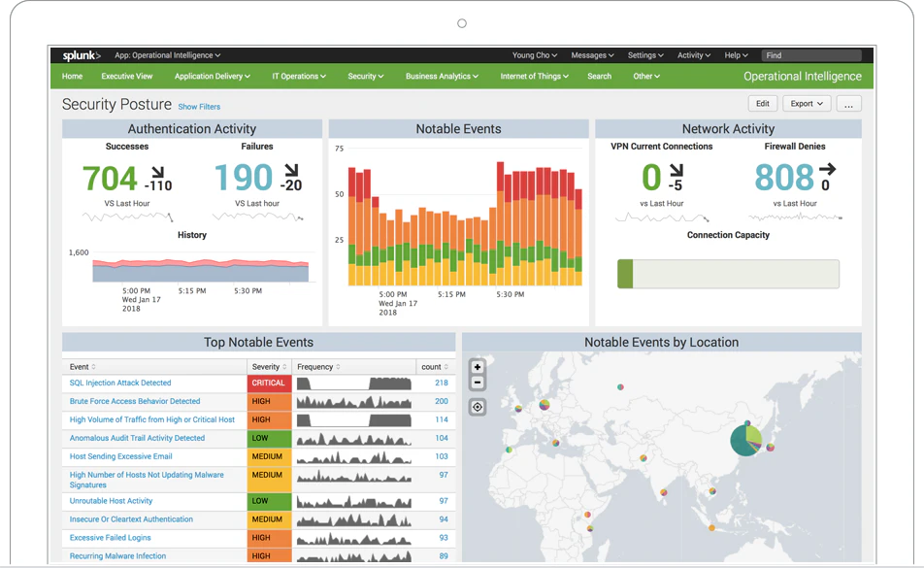
Task: Click the Connection Capacity bar
Action: (x=728, y=274)
